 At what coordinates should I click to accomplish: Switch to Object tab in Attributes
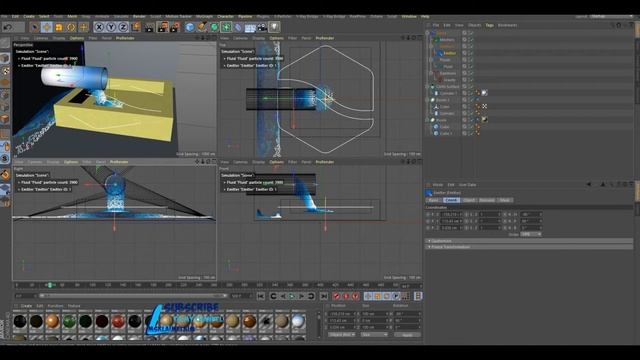coord(469,200)
